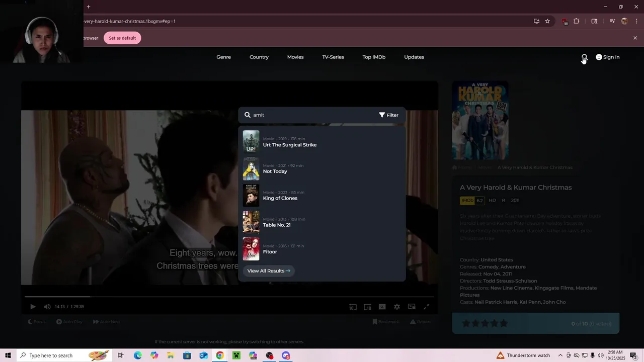The height and width of the screenshot is (362, 644).
Task: Select 'Uri: The Surgical Strike' search result
Action: pyautogui.click(x=322, y=142)
